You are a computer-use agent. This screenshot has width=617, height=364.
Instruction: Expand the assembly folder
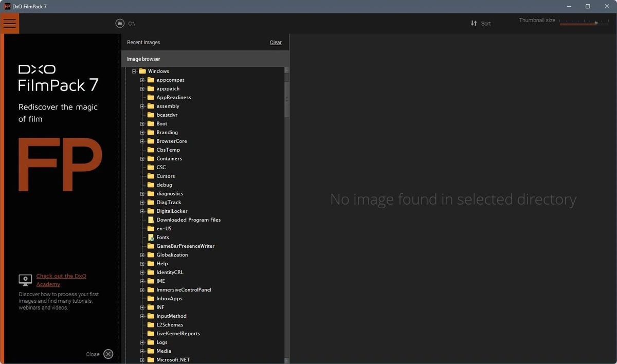tap(142, 106)
